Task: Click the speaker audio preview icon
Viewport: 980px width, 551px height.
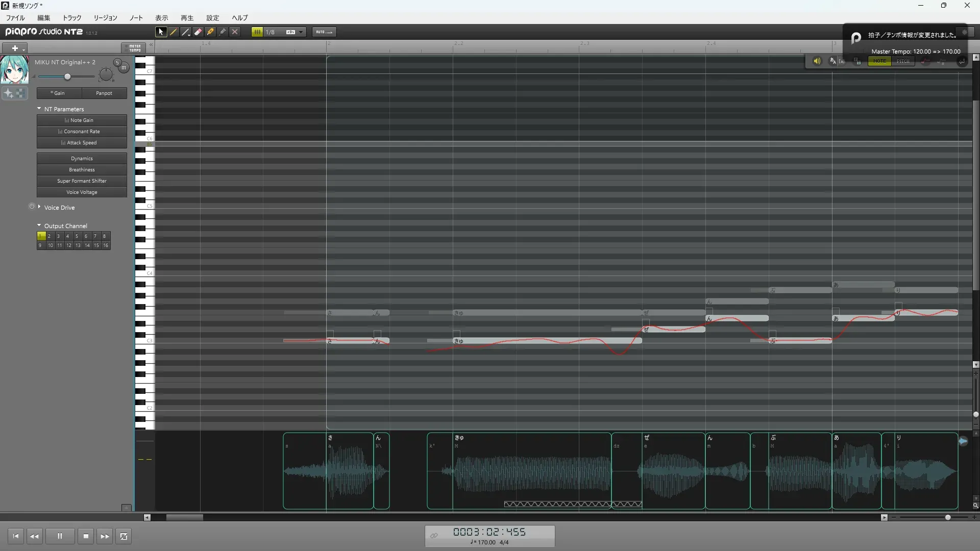Action: point(817,61)
